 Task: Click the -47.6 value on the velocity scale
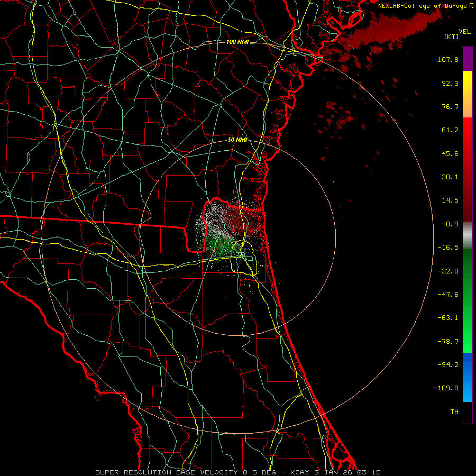point(448,295)
